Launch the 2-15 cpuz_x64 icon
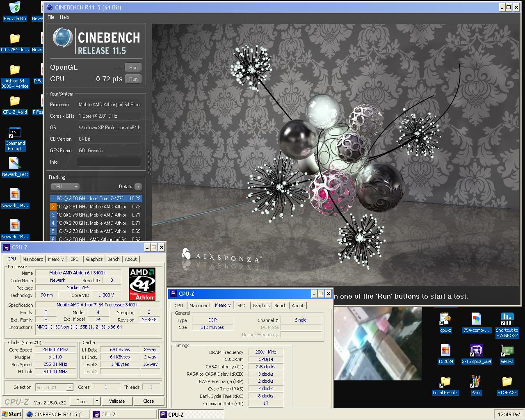This screenshot has height=420, width=525. [x=476, y=354]
